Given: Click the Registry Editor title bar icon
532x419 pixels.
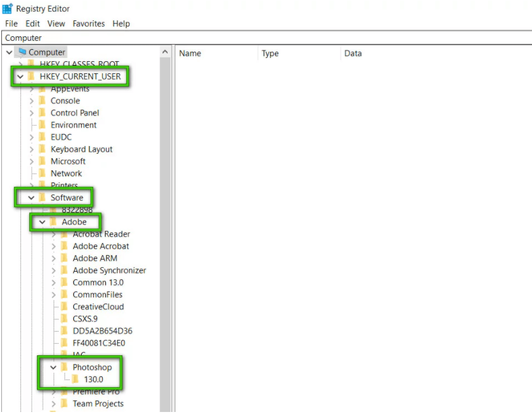Looking at the screenshot, I should (8, 8).
